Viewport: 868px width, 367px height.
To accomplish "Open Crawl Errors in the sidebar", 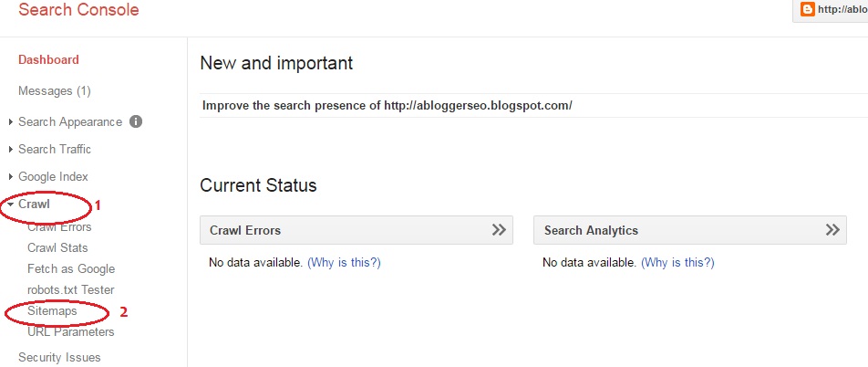I will coord(59,226).
